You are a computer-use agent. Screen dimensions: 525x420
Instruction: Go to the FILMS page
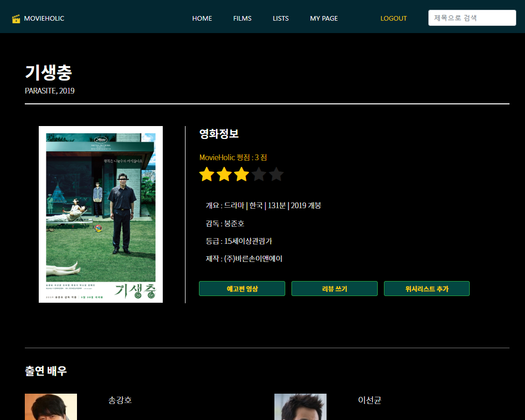point(242,19)
